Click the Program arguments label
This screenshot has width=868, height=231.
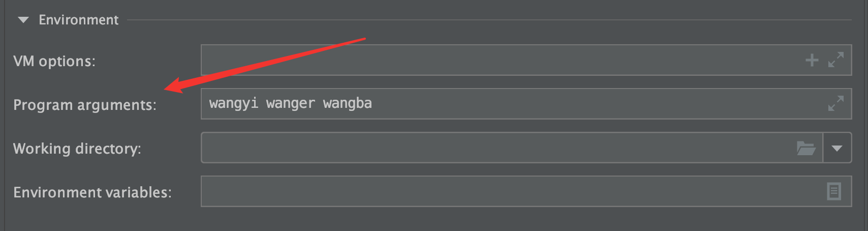tap(85, 105)
